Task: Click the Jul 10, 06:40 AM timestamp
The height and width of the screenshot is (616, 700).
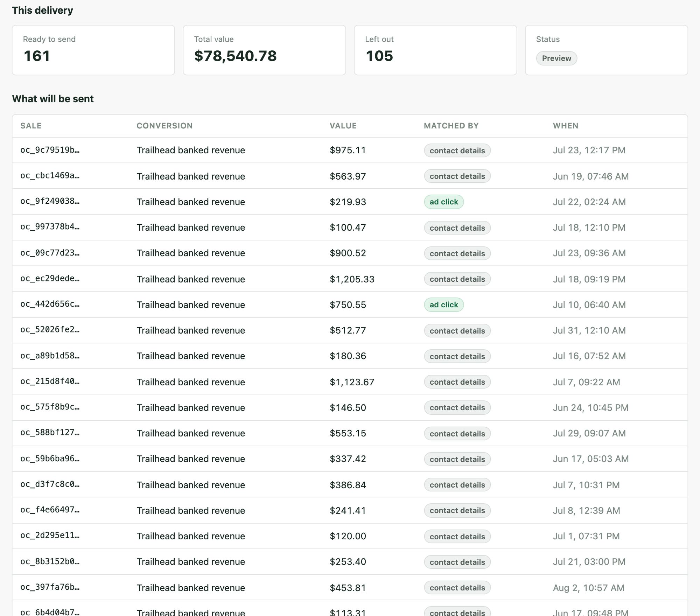Action: click(x=589, y=305)
